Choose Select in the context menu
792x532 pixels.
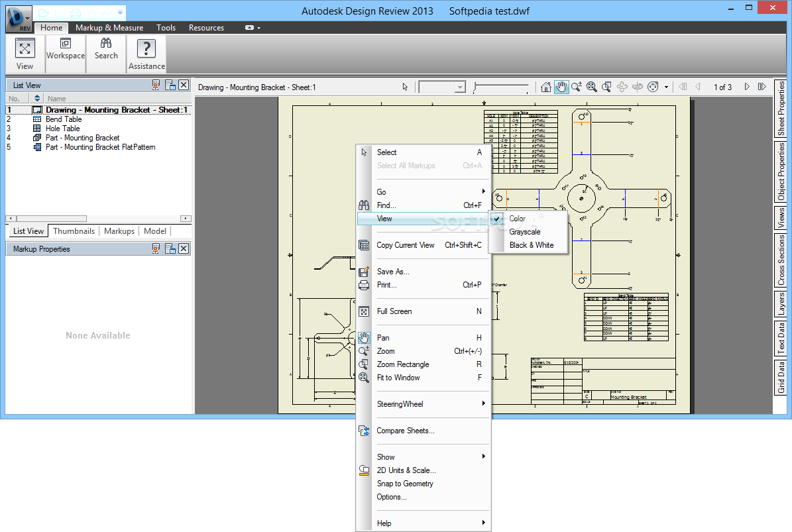[424, 152]
